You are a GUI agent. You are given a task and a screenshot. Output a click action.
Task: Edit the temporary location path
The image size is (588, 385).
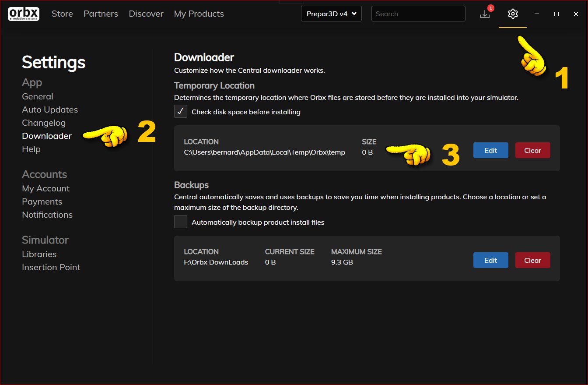(x=491, y=150)
